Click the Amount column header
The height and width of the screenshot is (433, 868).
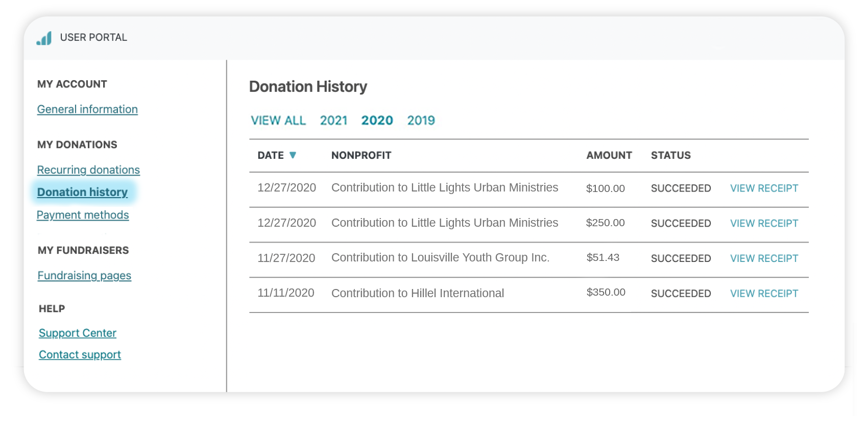click(609, 155)
